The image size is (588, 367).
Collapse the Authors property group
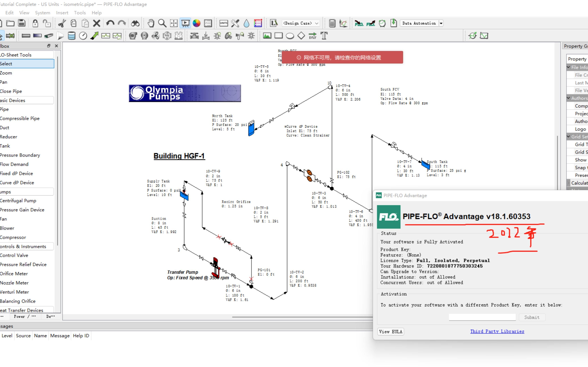coord(569,98)
